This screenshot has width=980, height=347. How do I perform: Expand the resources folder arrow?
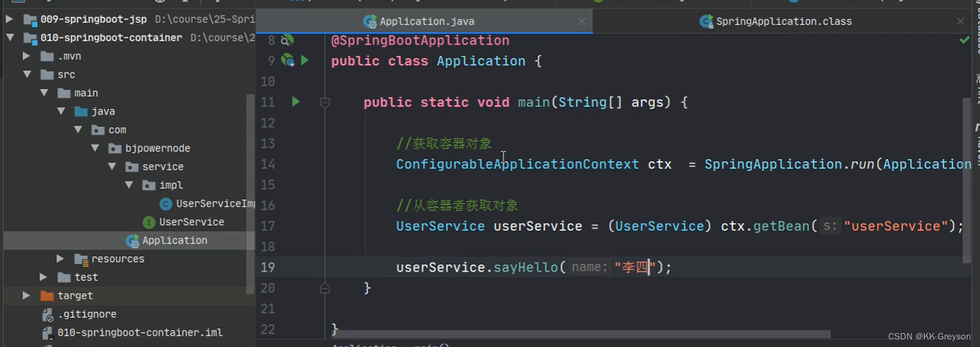pyautogui.click(x=60, y=258)
